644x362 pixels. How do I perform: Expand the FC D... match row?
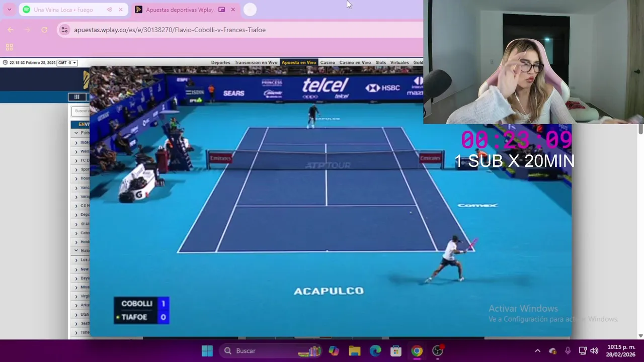[x=76, y=161]
